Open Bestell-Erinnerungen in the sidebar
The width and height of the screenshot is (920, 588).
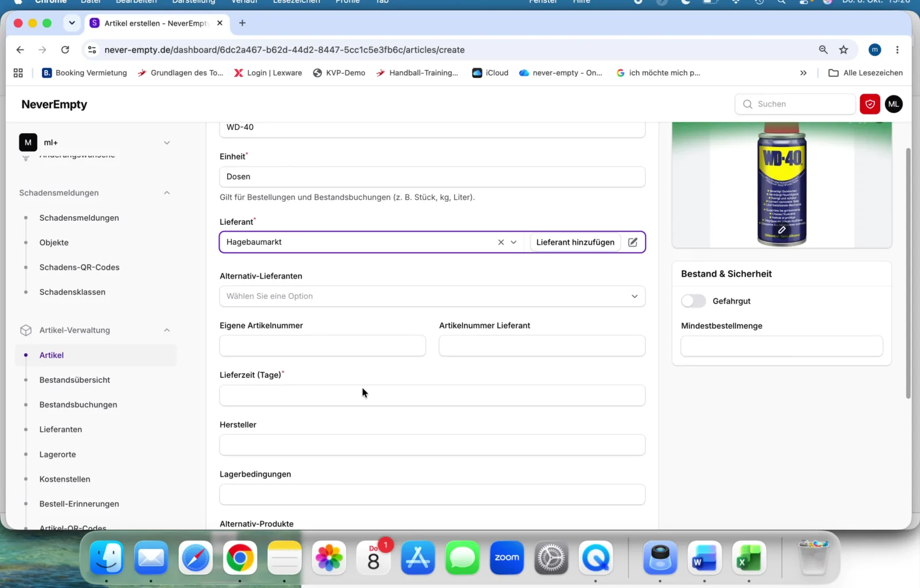pos(79,504)
